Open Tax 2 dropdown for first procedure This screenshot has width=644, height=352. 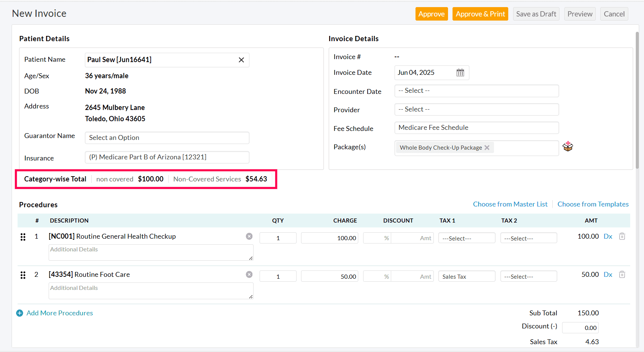(x=528, y=238)
